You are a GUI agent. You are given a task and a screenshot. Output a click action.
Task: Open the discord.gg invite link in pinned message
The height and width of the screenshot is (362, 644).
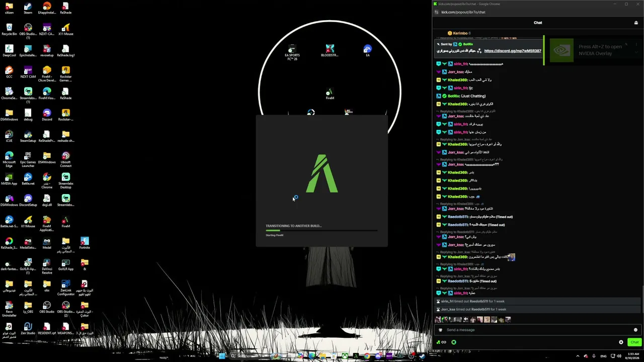512,51
